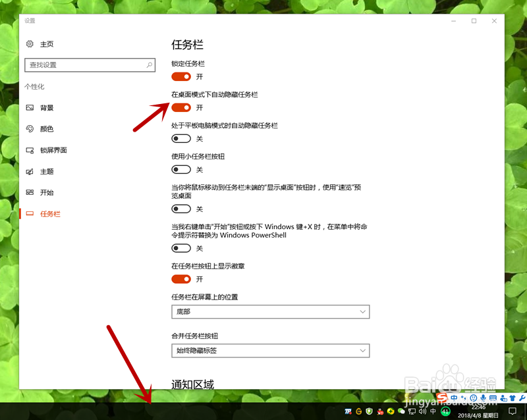527x420 pixels.
Task: Open Themes (主题) settings in sidebar
Action: pos(47,171)
